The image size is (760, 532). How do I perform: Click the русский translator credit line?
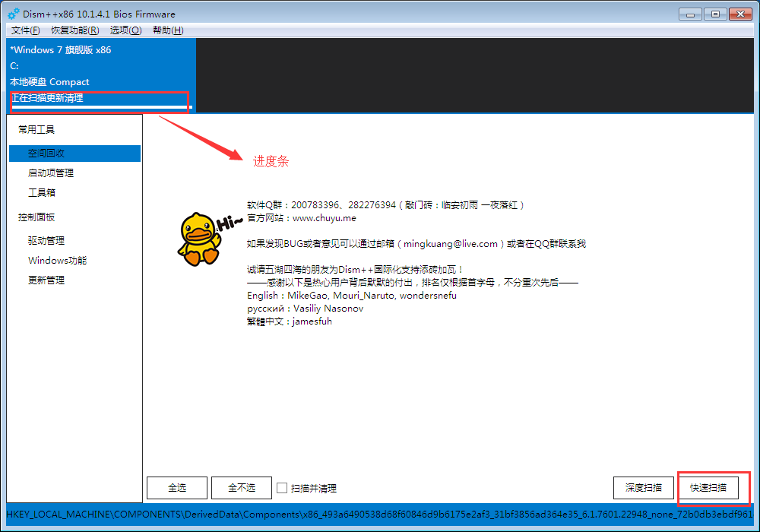coord(305,309)
